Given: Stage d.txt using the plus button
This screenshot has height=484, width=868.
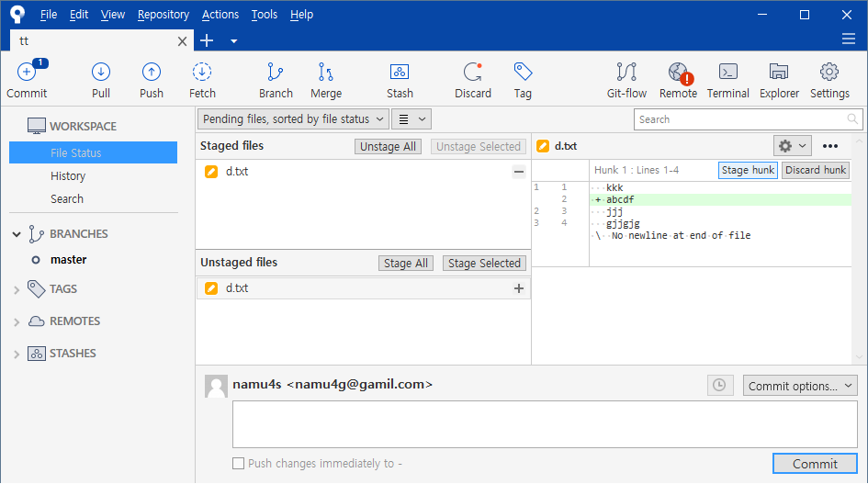Looking at the screenshot, I should 518,288.
